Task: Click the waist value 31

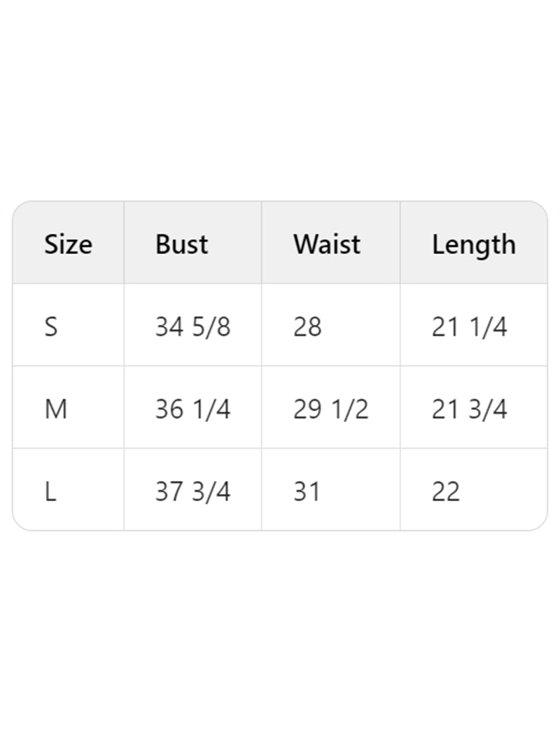Action: click(307, 492)
